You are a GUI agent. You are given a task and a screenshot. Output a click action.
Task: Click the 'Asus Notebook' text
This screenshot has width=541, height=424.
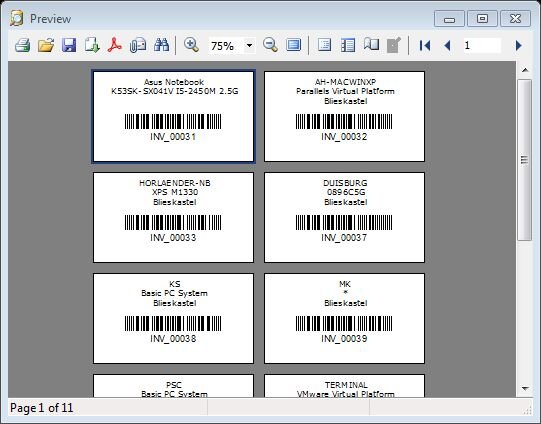(x=174, y=82)
